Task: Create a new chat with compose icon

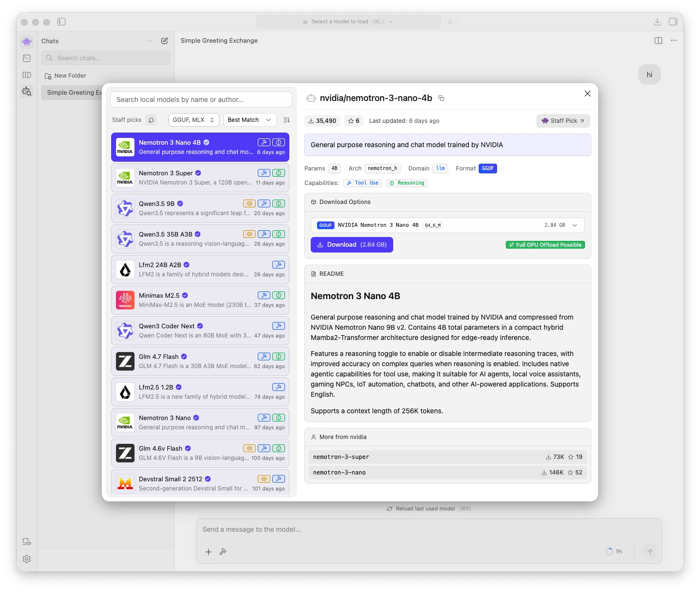Action: click(165, 41)
